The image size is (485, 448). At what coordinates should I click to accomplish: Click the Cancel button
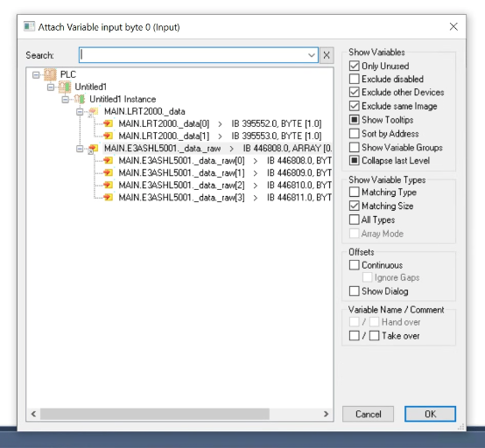point(368,414)
